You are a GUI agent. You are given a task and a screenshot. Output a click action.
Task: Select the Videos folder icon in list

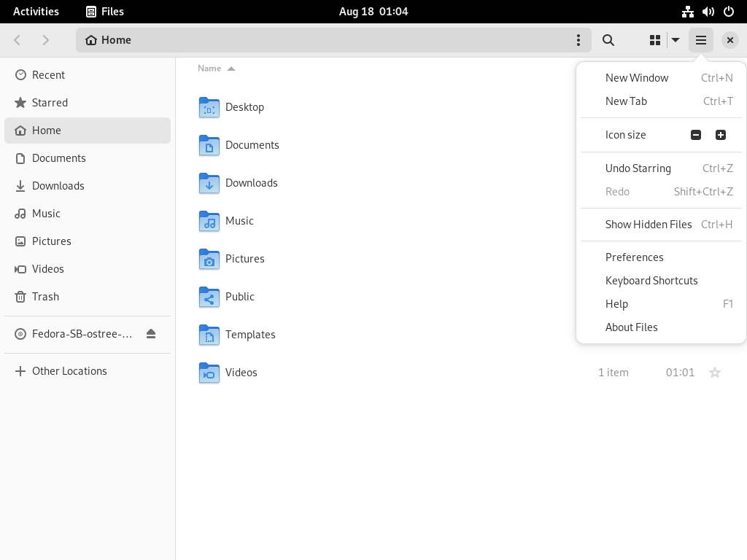pos(209,373)
